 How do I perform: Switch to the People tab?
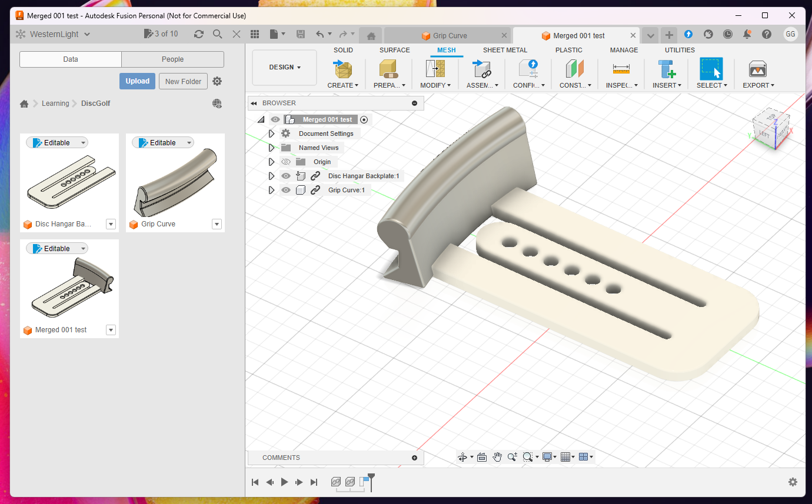coord(172,59)
